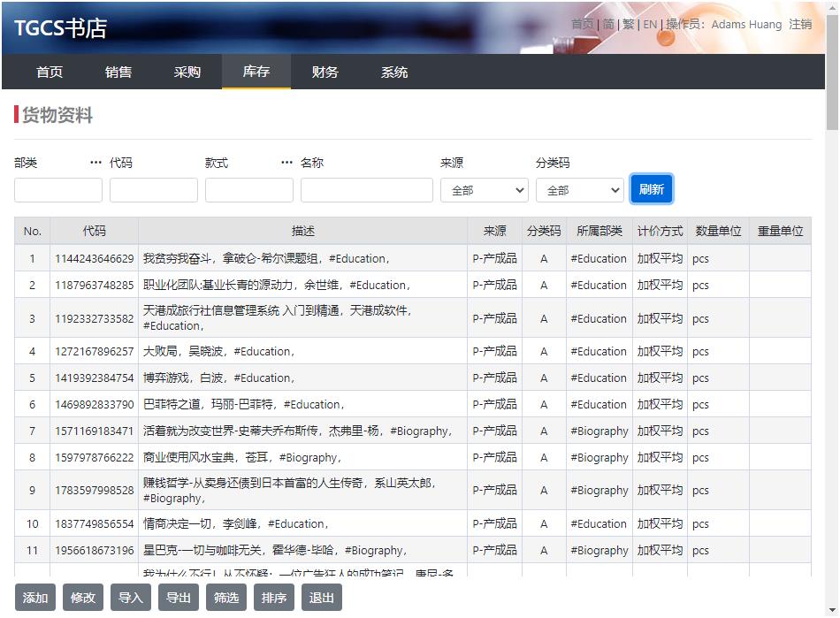Open the 系统 menu

click(x=394, y=72)
